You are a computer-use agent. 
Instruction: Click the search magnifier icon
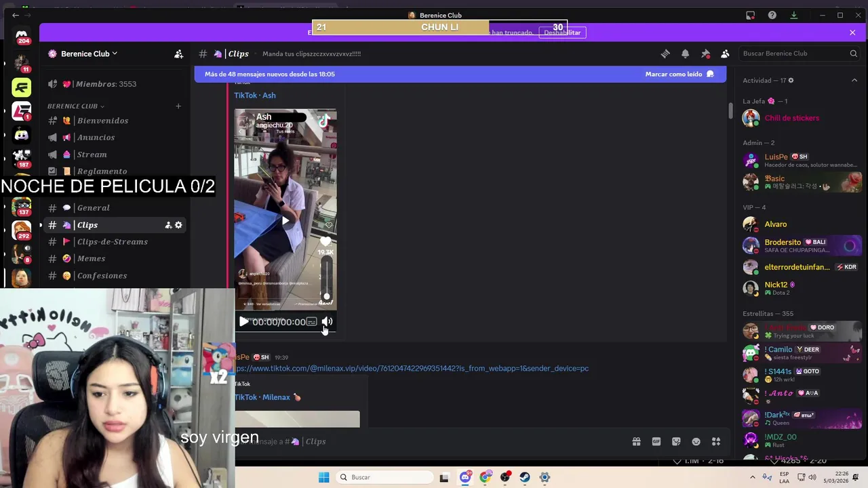[x=854, y=54]
